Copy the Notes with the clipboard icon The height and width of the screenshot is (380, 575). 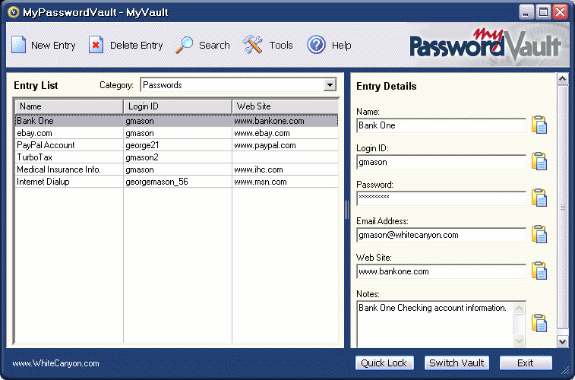tap(539, 323)
